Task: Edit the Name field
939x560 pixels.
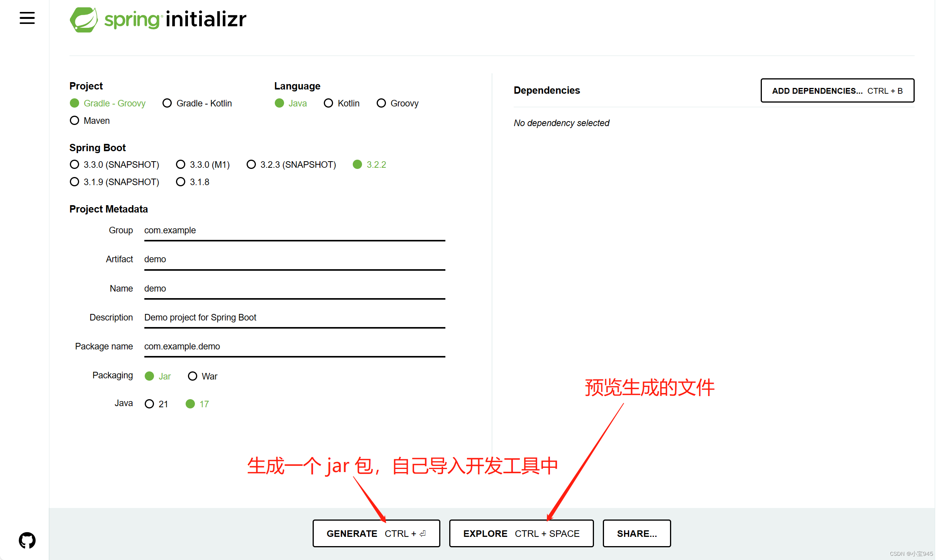Action: (x=295, y=289)
